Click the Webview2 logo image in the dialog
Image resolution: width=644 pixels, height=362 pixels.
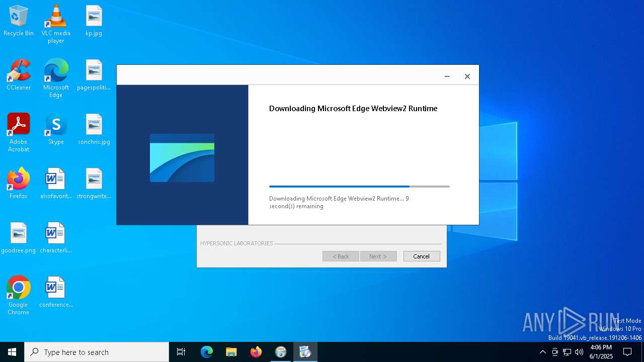182,158
